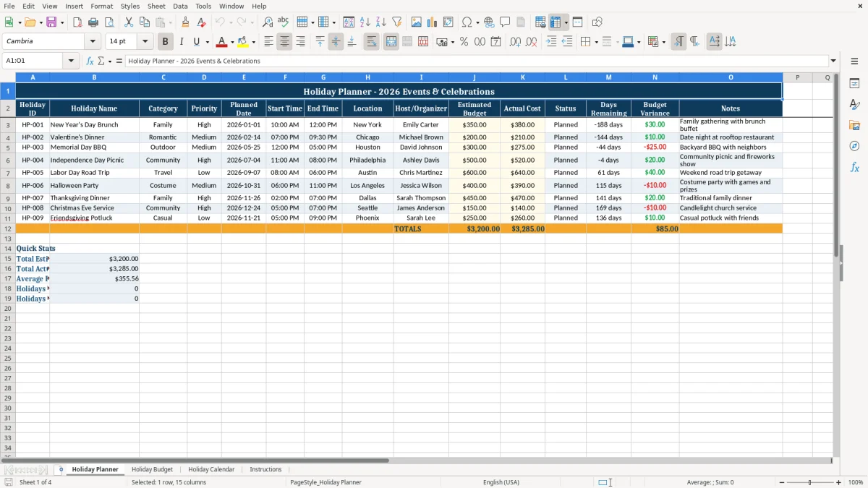Format cells as percent
The image size is (868, 488).
[464, 42]
